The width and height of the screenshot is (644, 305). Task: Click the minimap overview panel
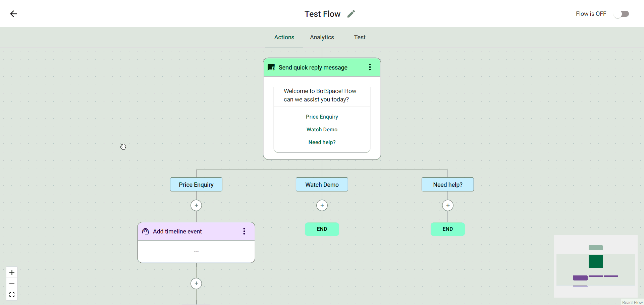point(595,266)
